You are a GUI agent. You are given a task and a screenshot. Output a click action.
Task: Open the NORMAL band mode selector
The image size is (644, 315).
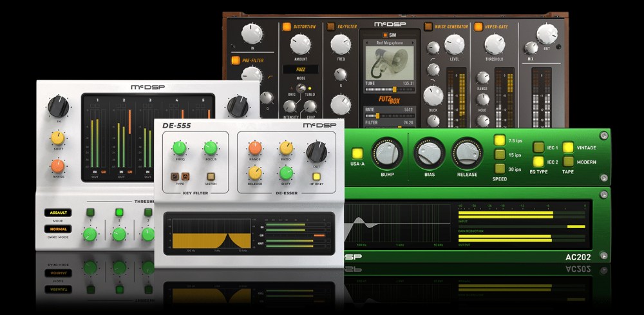click(58, 229)
